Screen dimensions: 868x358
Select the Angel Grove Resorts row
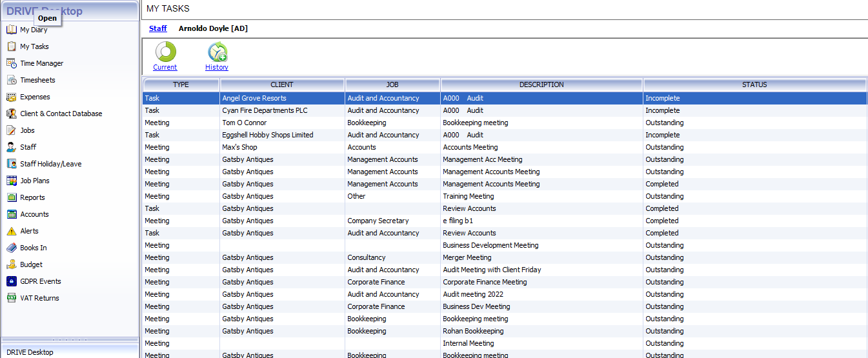point(505,98)
